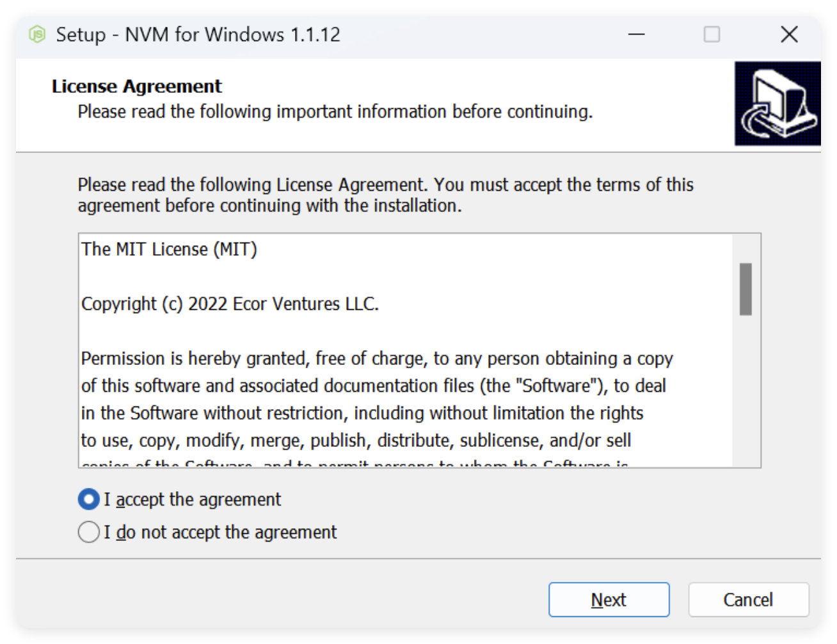Click the license text scrollbar thumb

(745, 289)
